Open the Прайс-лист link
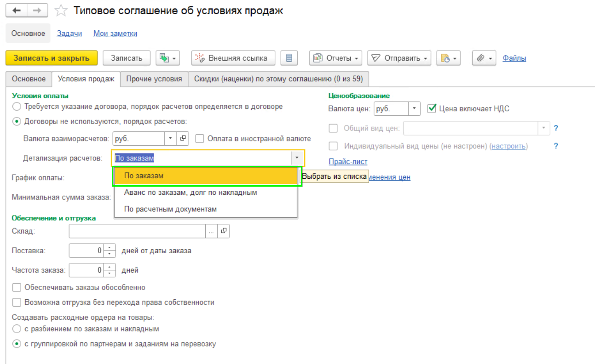This screenshot has height=364, width=595. (x=348, y=162)
